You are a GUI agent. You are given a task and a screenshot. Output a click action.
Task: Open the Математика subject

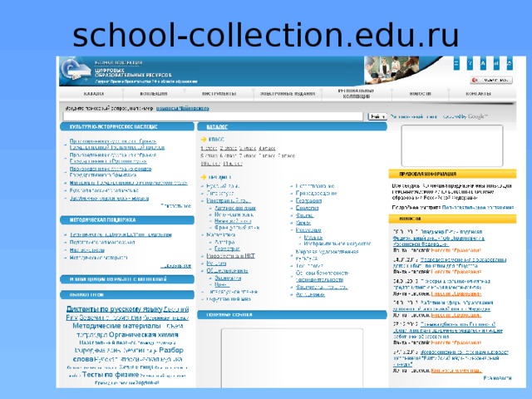coord(221,234)
